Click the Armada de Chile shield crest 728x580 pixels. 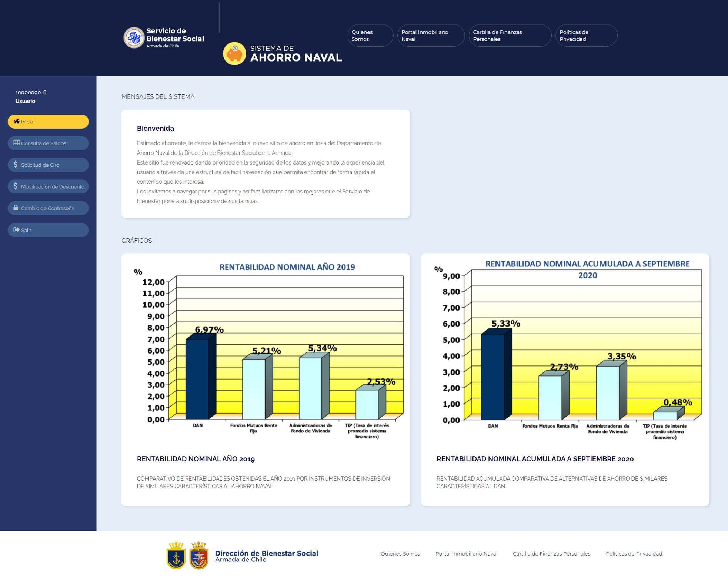click(199, 555)
